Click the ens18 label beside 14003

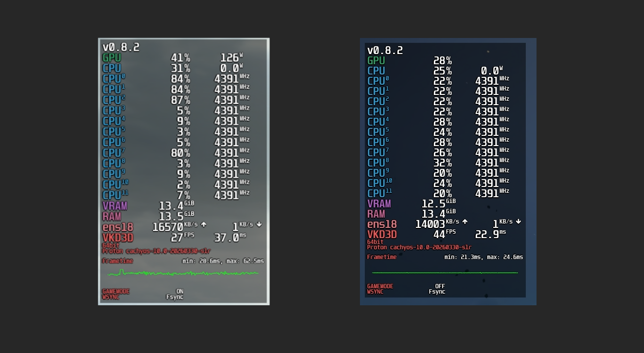[382, 224]
